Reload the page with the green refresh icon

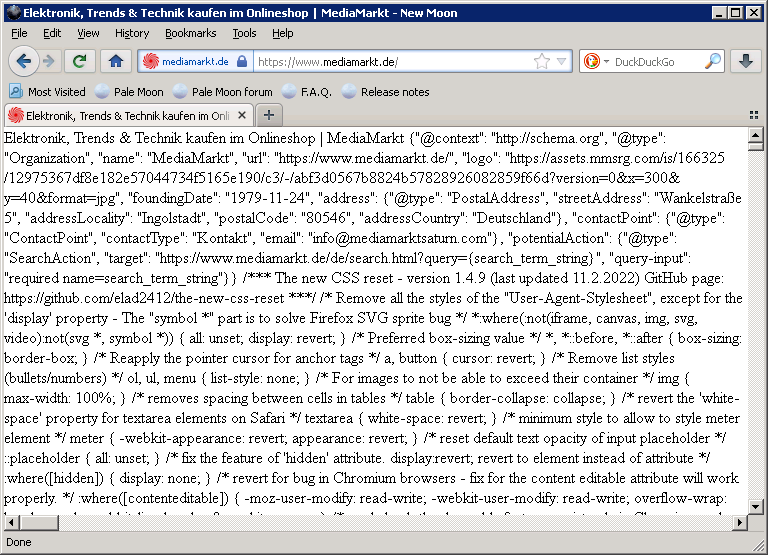pos(79,61)
